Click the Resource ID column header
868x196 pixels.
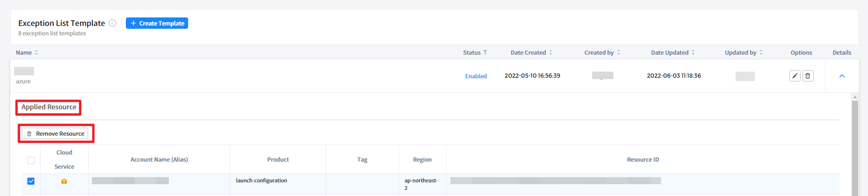point(643,160)
